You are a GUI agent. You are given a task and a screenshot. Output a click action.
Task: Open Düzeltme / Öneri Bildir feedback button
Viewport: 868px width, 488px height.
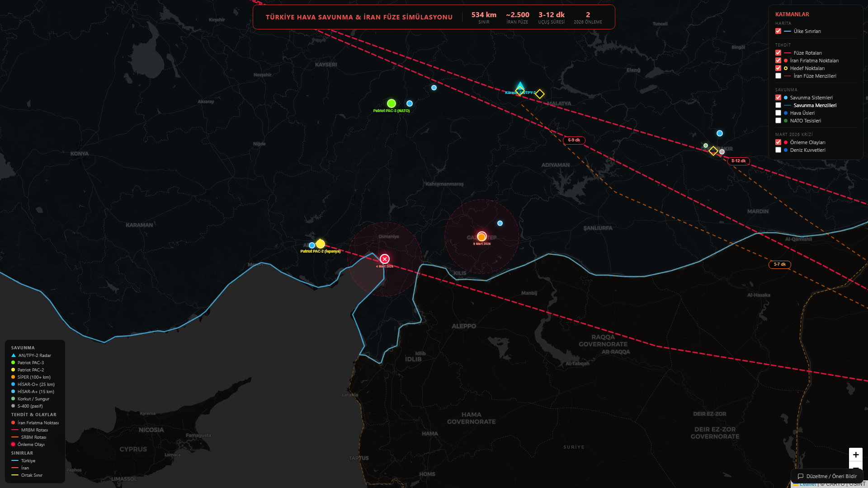(827, 476)
